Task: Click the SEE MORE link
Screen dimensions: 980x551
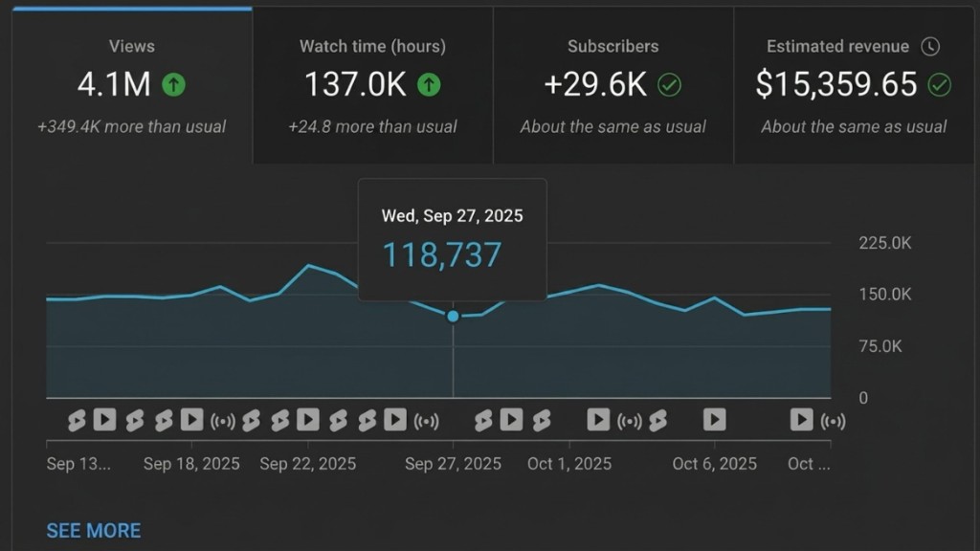Action: [x=94, y=531]
